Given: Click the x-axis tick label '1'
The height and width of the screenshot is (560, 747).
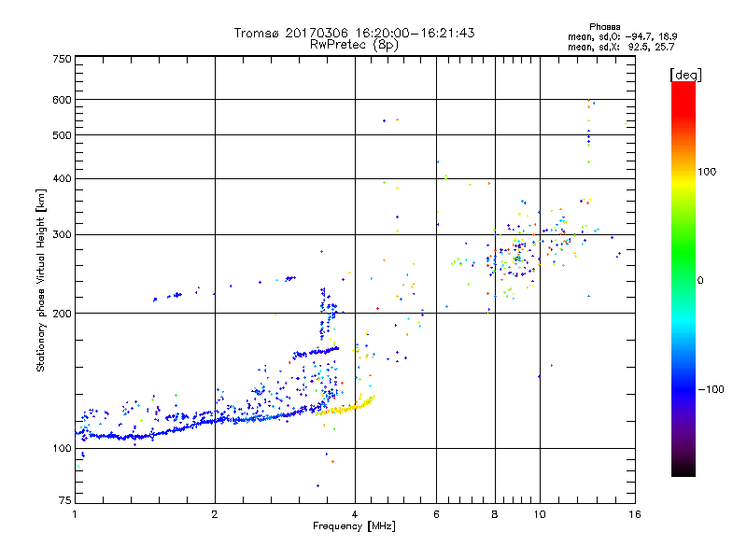Looking at the screenshot, I should [x=76, y=514].
